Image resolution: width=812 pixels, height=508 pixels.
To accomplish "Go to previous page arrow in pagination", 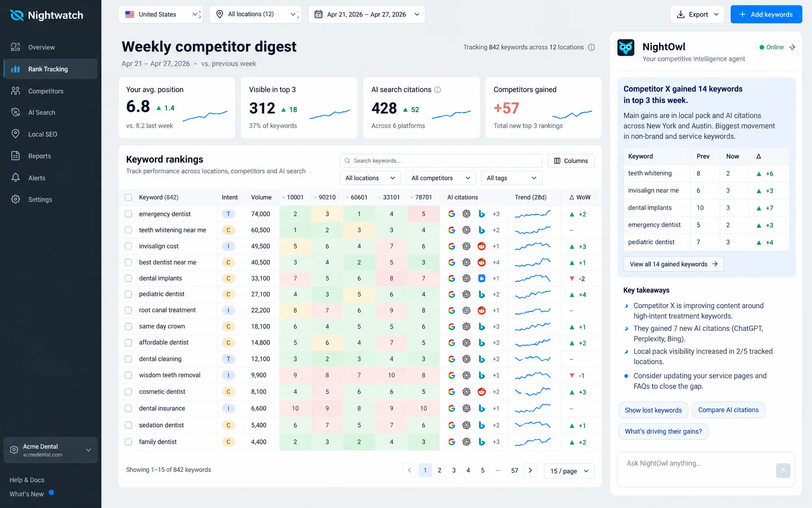I will click(410, 471).
